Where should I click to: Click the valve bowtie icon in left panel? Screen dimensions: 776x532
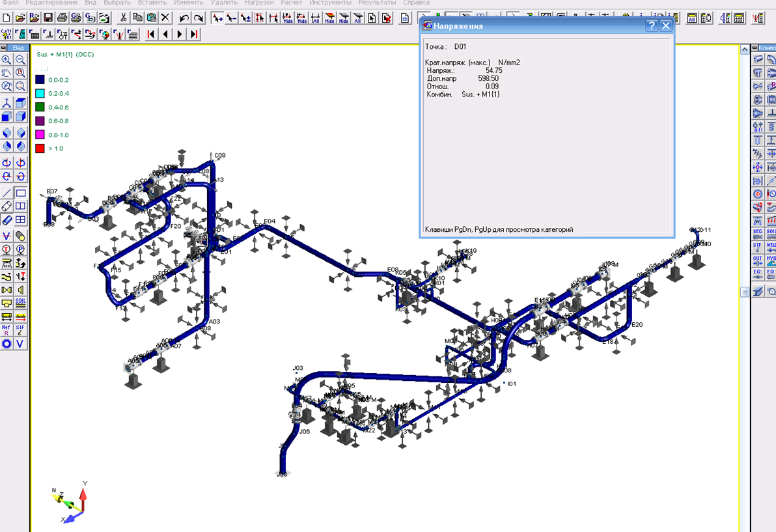point(7,290)
